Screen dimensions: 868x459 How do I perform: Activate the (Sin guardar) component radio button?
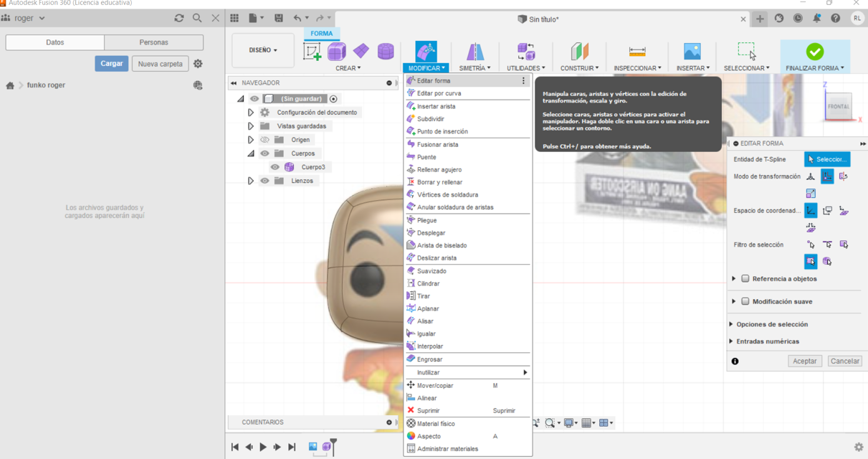pyautogui.click(x=333, y=99)
